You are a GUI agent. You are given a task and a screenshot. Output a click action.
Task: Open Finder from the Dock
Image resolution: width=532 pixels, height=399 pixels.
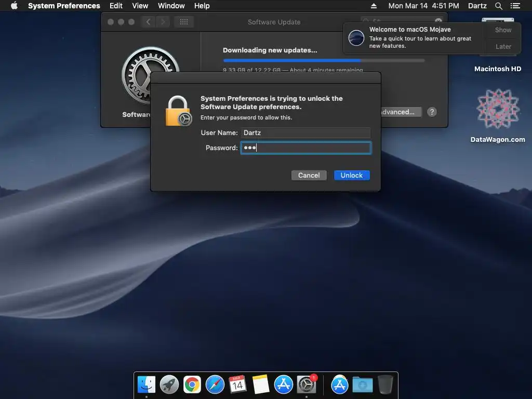point(147,385)
